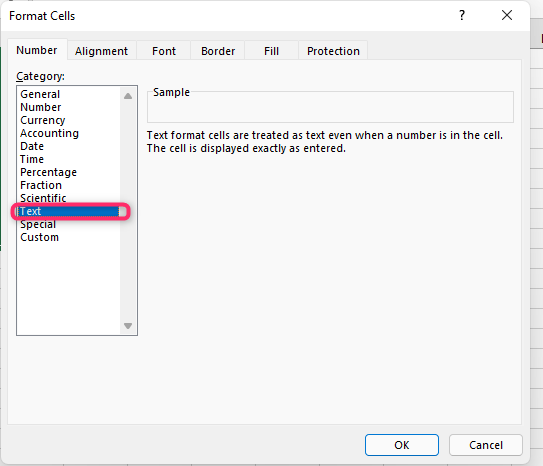The image size is (543, 466).
Task: Select the General category
Action: point(40,94)
